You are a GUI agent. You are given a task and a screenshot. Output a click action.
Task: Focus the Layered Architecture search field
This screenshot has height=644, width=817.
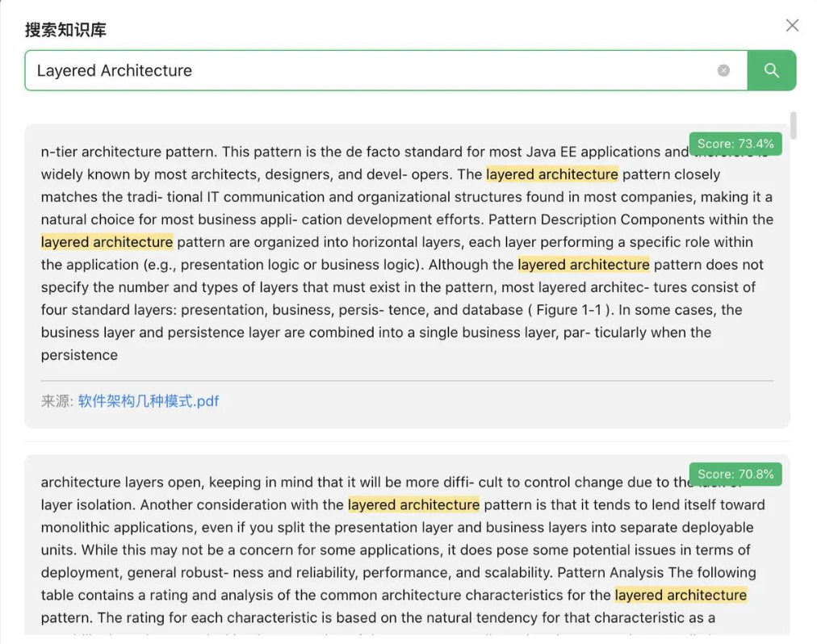coord(363,70)
